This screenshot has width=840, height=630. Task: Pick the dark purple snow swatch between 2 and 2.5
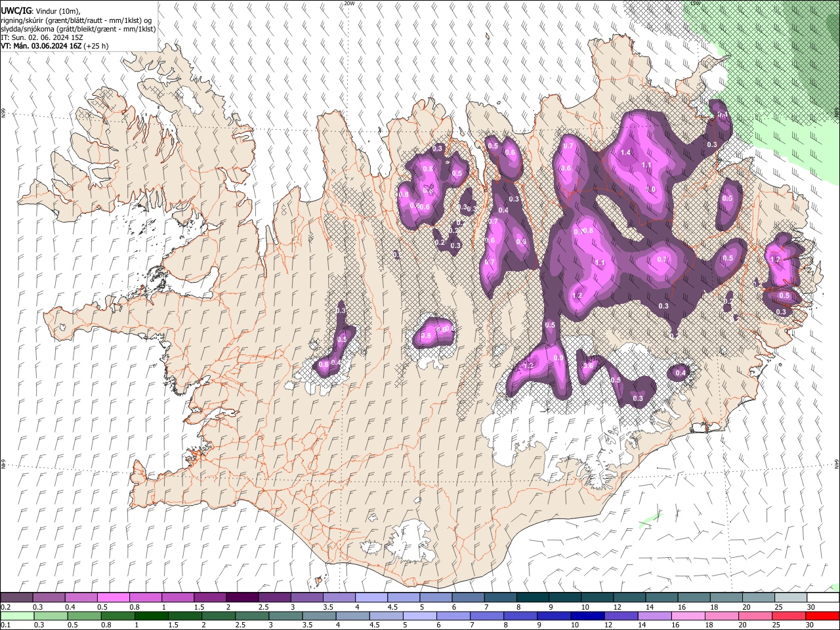(x=241, y=597)
